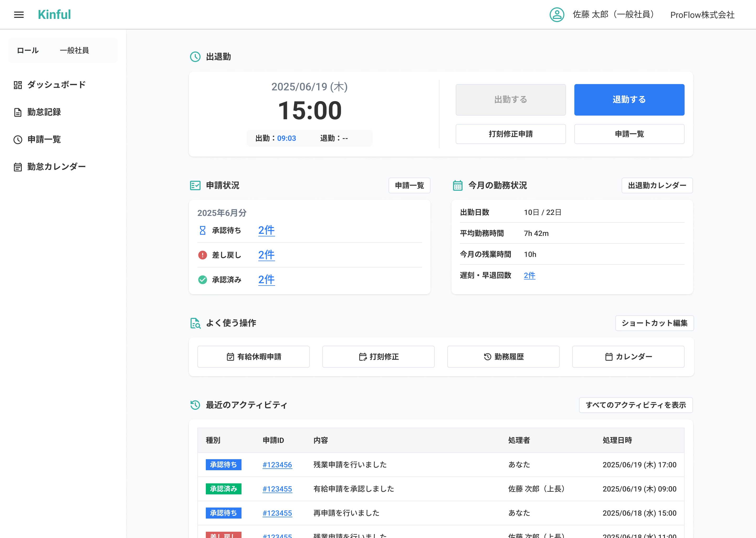This screenshot has width=756, height=538.
Task: Click the 打刻修正申請 button
Action: coord(510,134)
